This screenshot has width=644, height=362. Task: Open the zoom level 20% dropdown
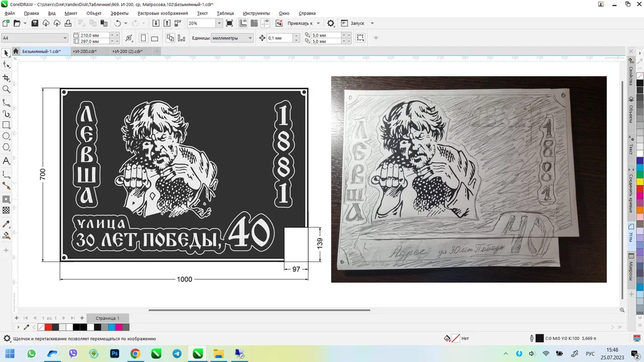click(x=219, y=24)
